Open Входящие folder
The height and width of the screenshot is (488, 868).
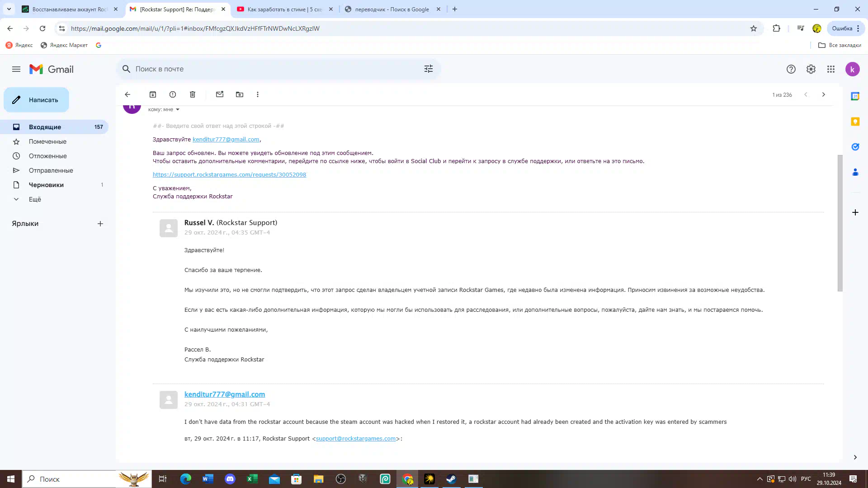click(54, 127)
